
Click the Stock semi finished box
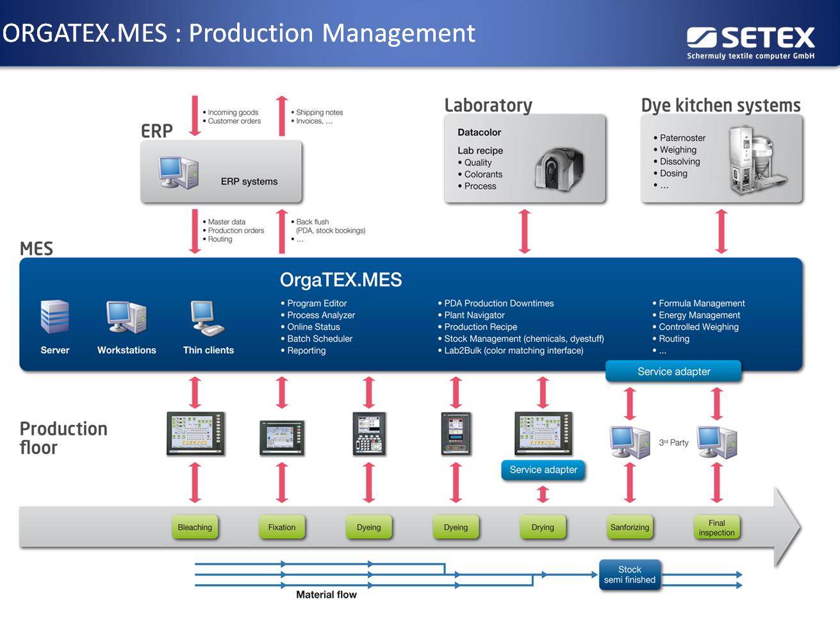[629, 574]
